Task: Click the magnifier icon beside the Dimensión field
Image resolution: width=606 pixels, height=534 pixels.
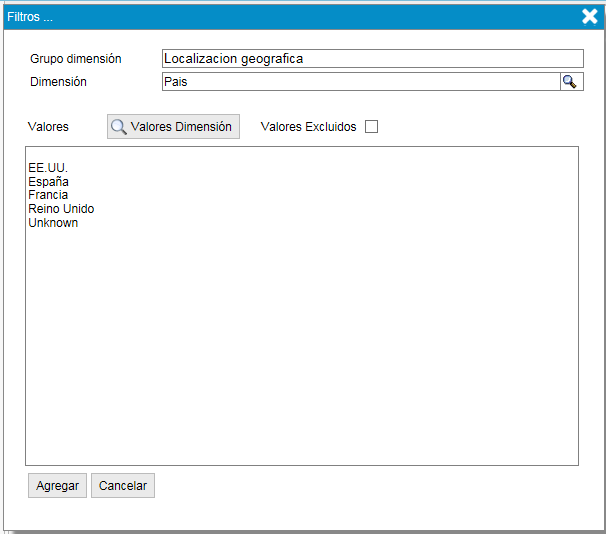Action: tap(570, 82)
